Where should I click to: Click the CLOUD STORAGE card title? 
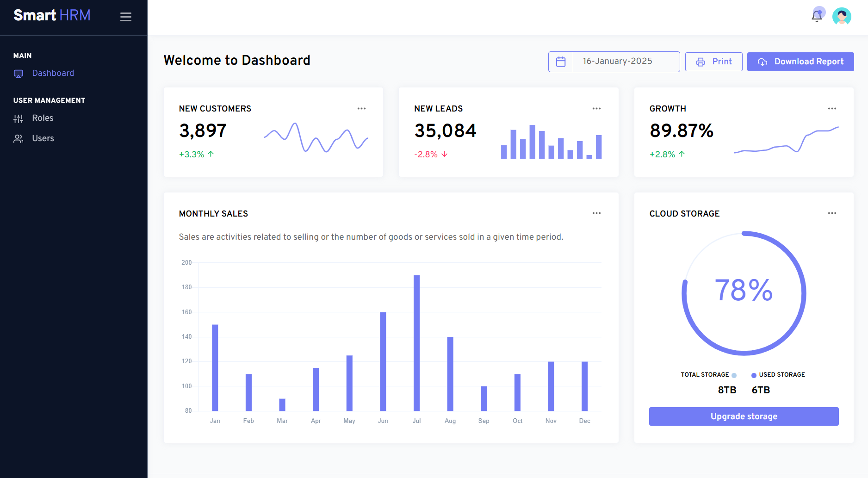pyautogui.click(x=684, y=214)
